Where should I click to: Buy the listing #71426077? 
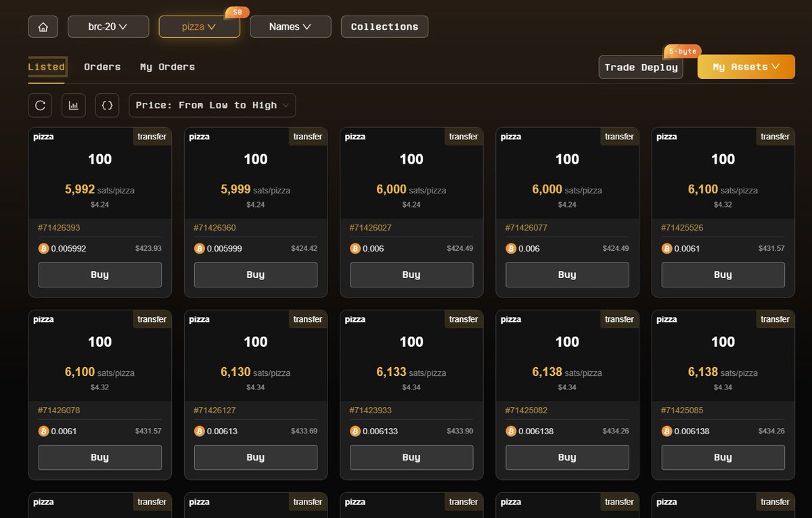coord(567,275)
